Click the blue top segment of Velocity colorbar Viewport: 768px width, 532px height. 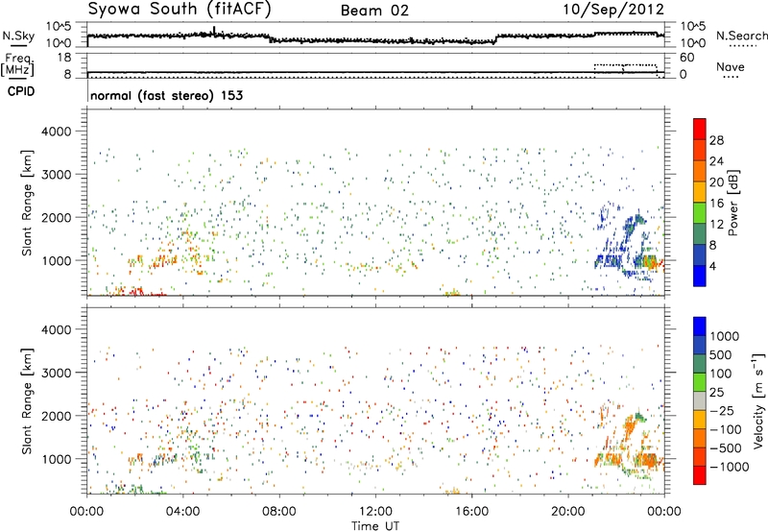pos(700,326)
